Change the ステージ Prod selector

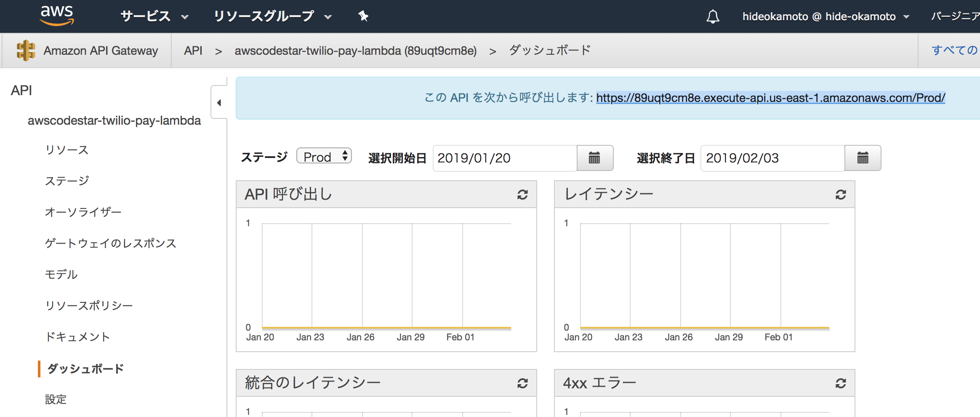tap(324, 156)
